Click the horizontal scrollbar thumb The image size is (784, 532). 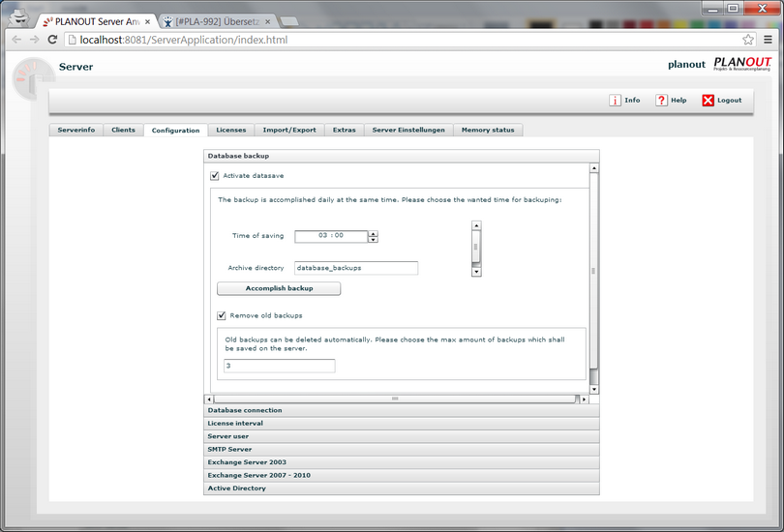click(x=395, y=399)
